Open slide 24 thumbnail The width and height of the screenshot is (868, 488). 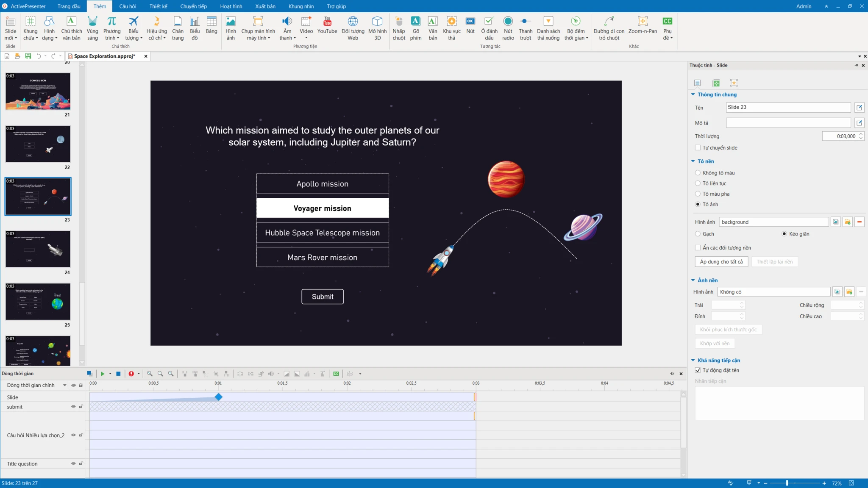38,249
